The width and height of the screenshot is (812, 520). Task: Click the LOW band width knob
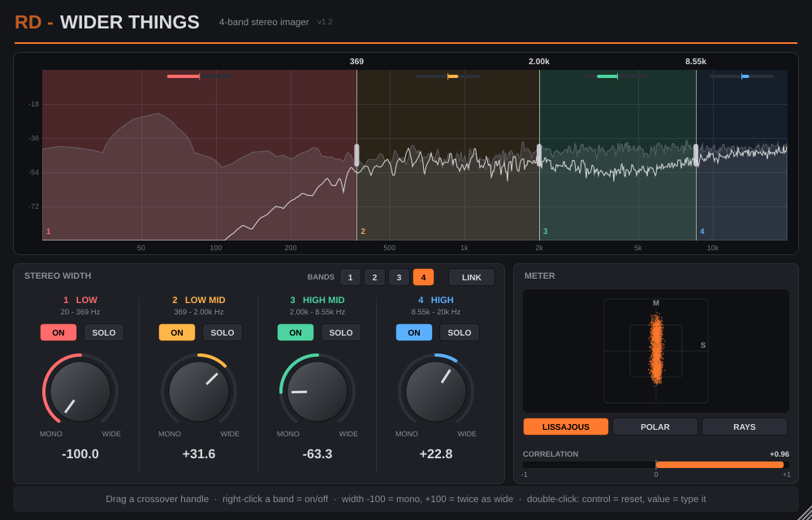point(80,392)
